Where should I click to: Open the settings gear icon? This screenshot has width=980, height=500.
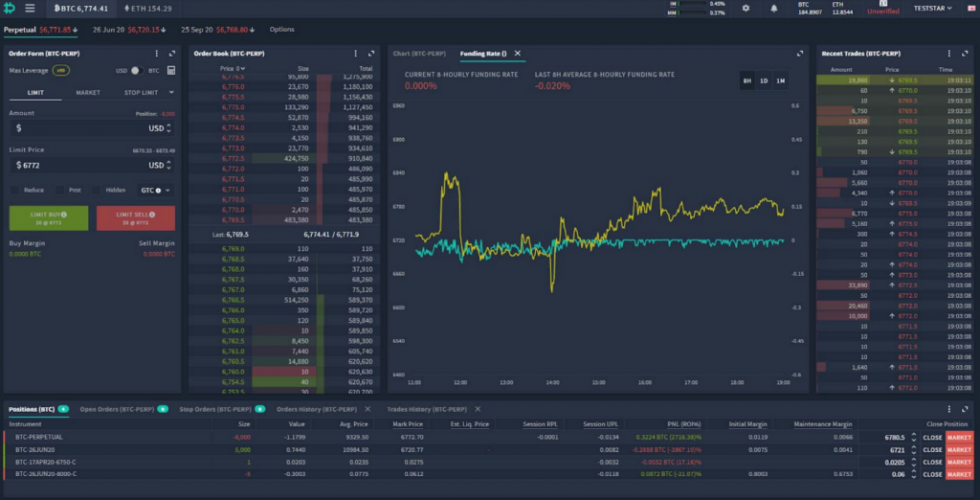pyautogui.click(x=746, y=8)
